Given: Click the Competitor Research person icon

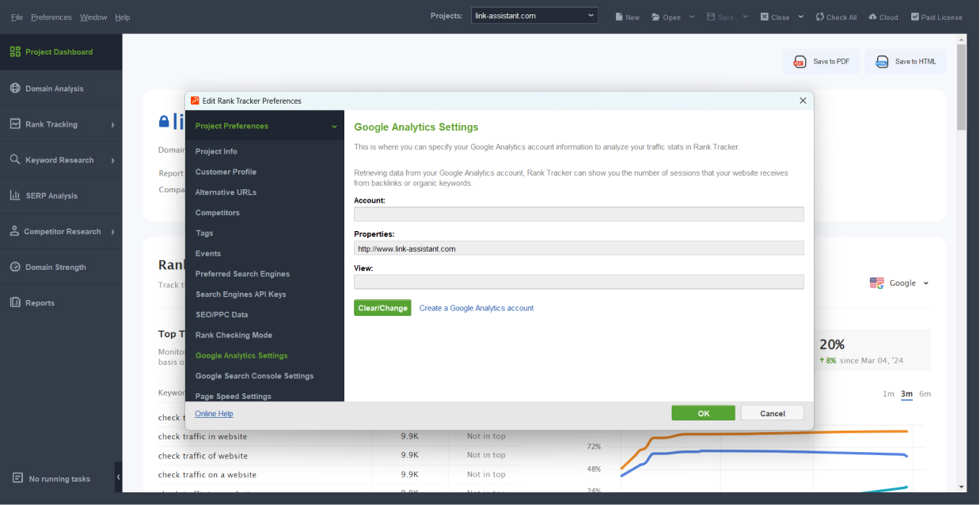Looking at the screenshot, I should pyautogui.click(x=15, y=231).
